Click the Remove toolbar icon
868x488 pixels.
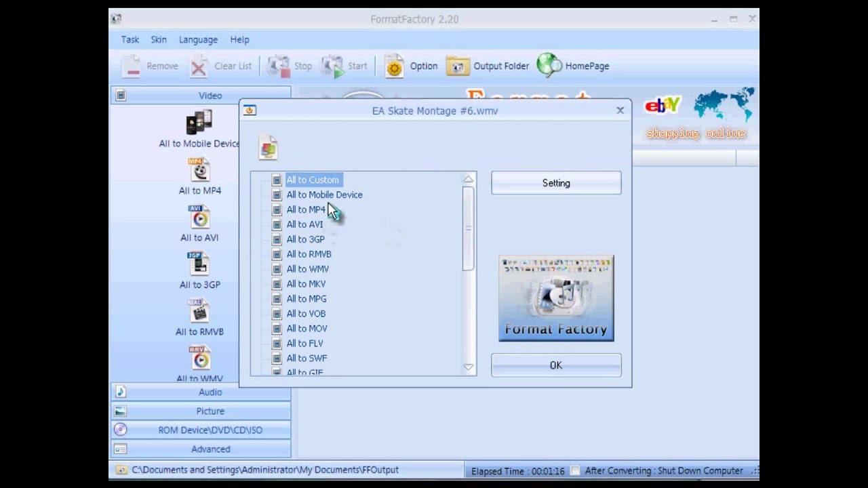(x=132, y=66)
